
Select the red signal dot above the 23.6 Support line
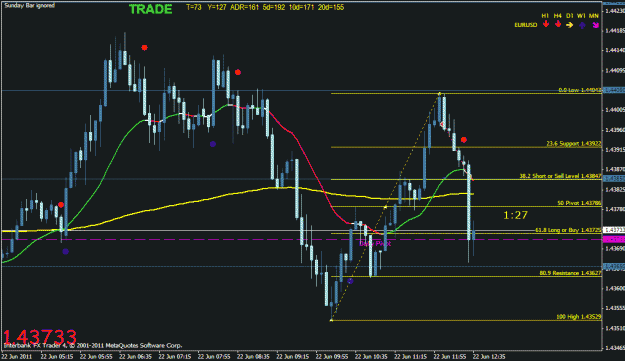[x=464, y=140]
